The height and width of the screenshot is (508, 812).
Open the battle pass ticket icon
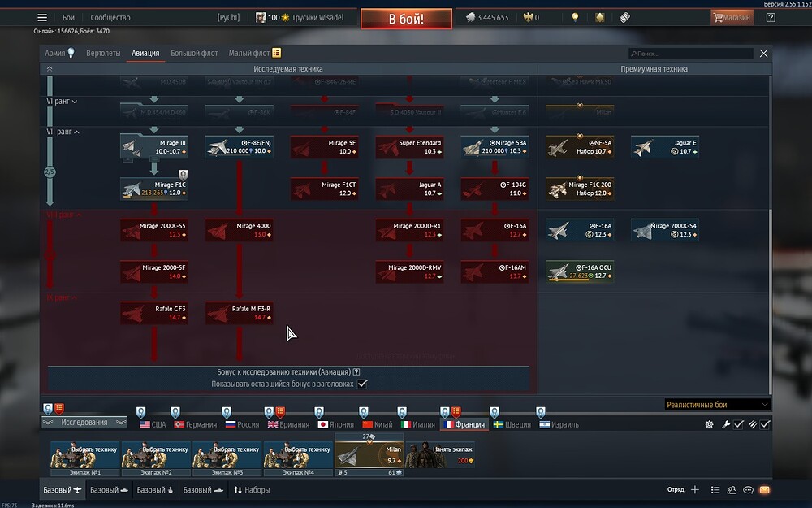pyautogui.click(x=624, y=18)
